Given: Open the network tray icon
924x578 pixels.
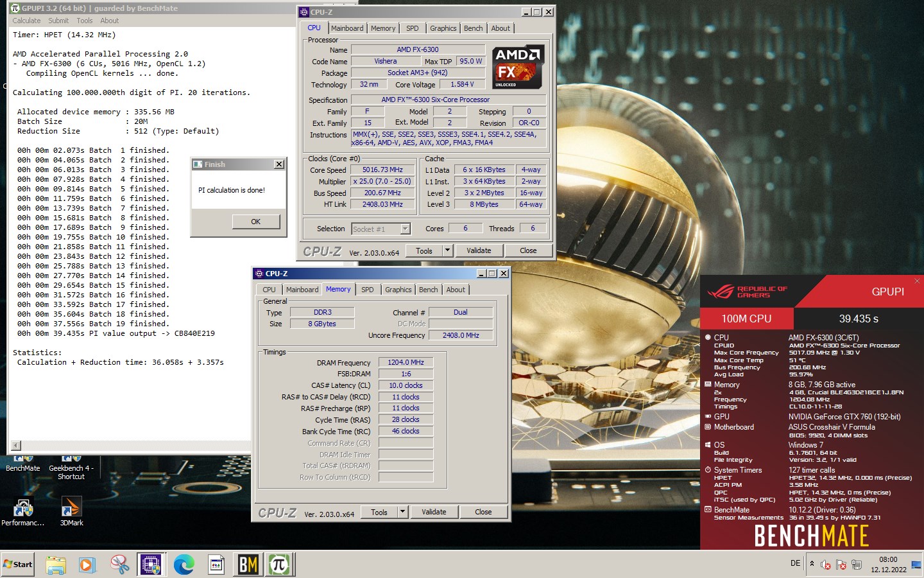Looking at the screenshot, I should pos(856,565).
